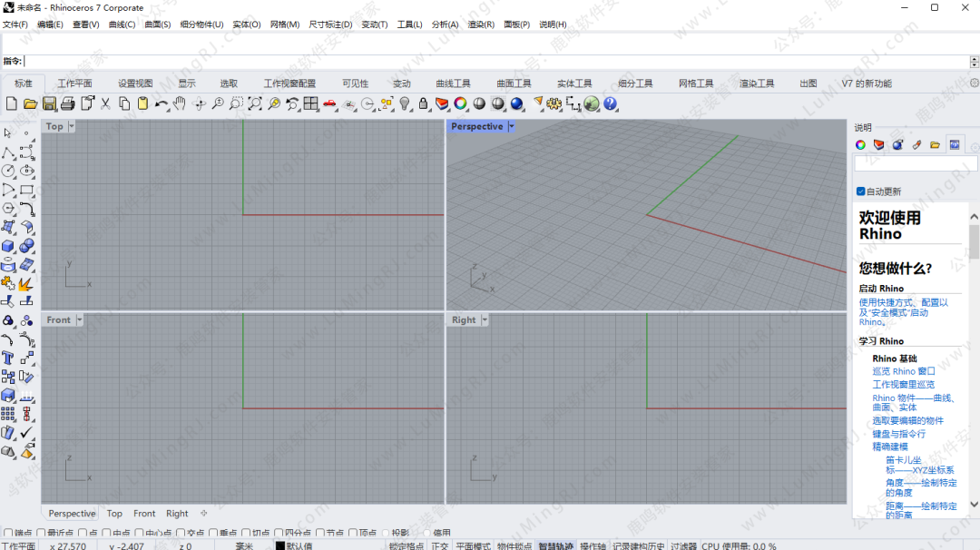The width and height of the screenshot is (980, 550).
Task: Switch to the 曲线工具 toolbar tab
Action: (x=453, y=83)
